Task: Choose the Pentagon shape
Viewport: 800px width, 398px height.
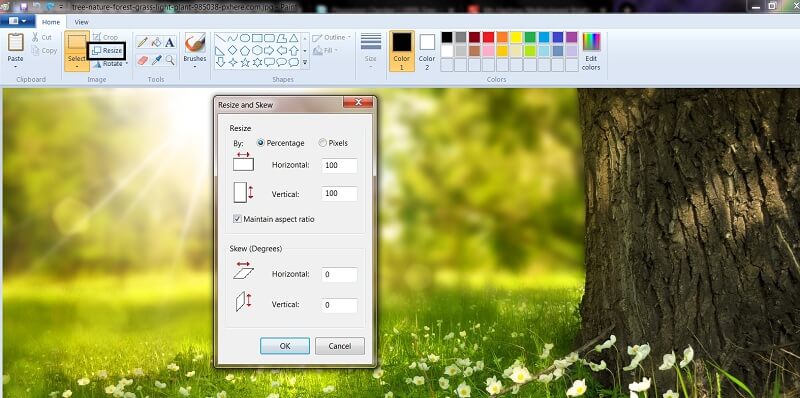Action: coord(245,51)
